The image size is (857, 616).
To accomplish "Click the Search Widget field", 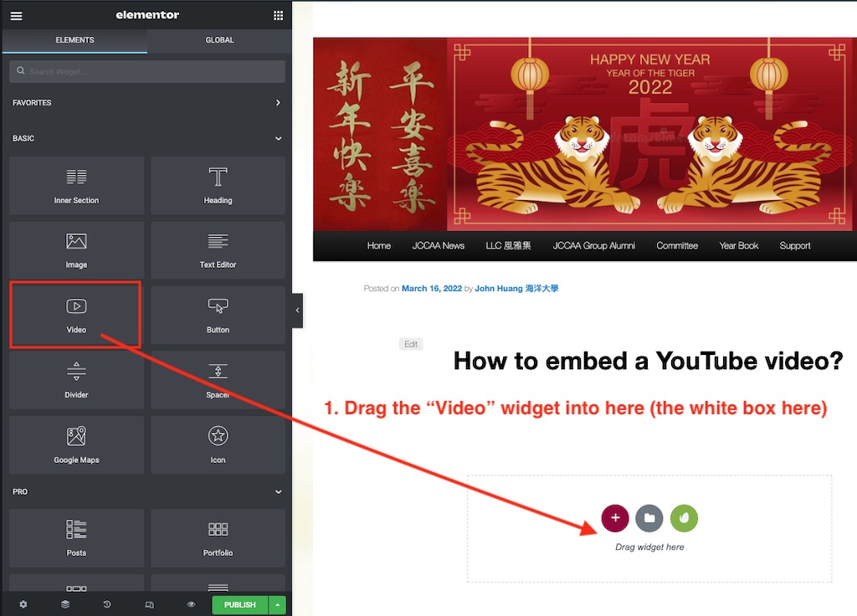I will 147,72.
